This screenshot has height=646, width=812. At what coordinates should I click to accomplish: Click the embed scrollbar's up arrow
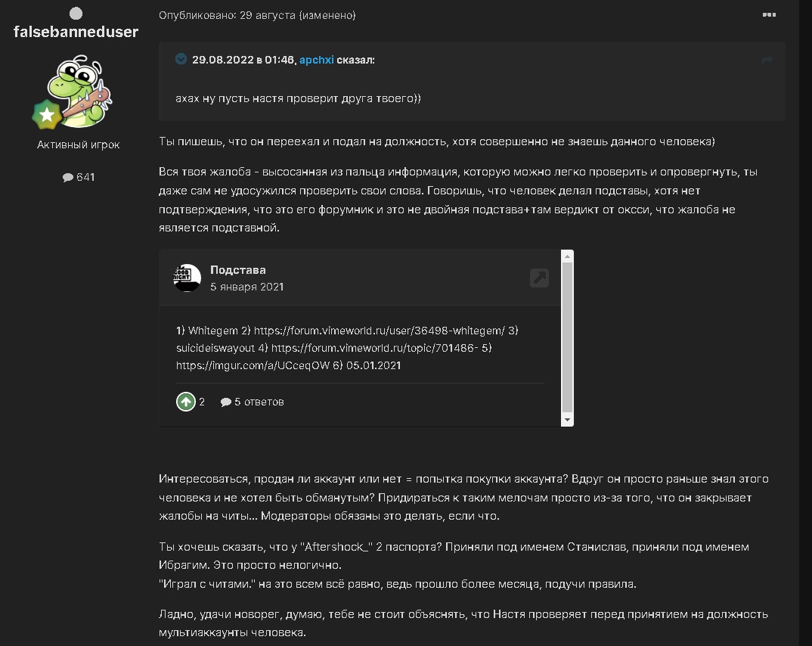pos(567,256)
